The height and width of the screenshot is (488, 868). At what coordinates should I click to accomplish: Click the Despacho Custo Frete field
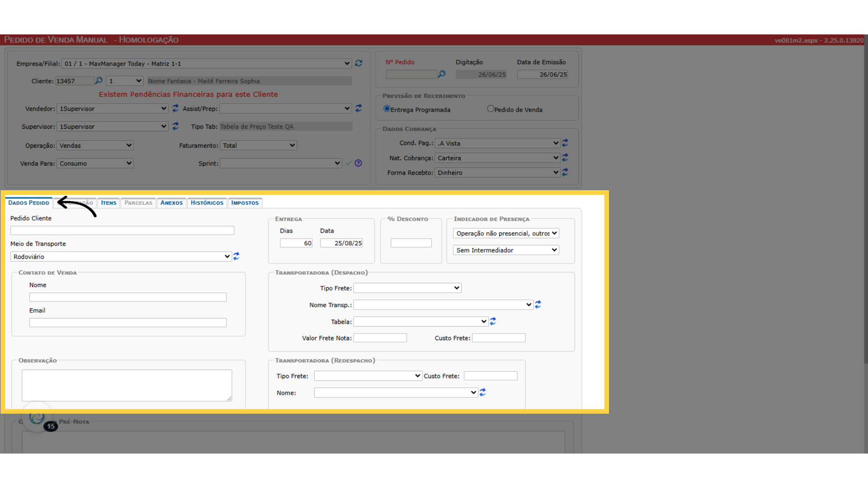pyautogui.click(x=499, y=338)
